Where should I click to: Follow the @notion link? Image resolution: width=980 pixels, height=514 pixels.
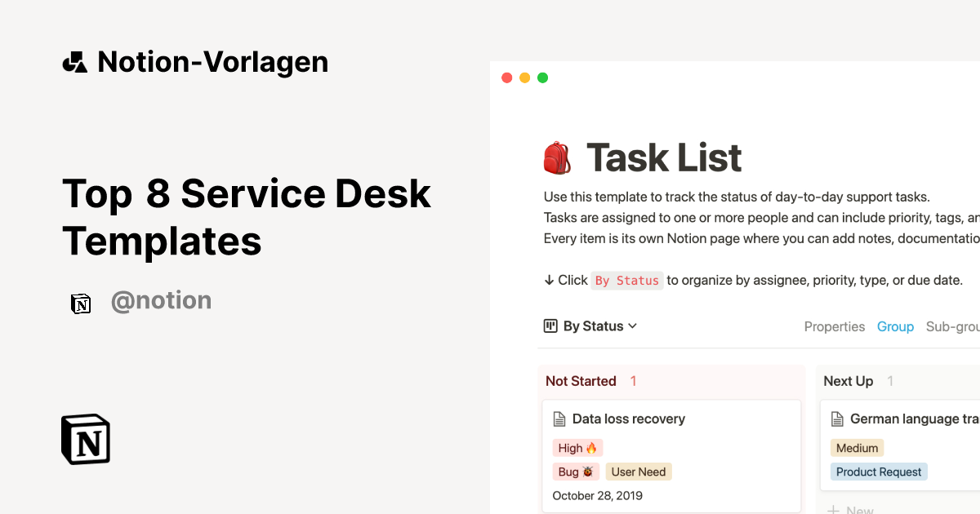pyautogui.click(x=161, y=301)
